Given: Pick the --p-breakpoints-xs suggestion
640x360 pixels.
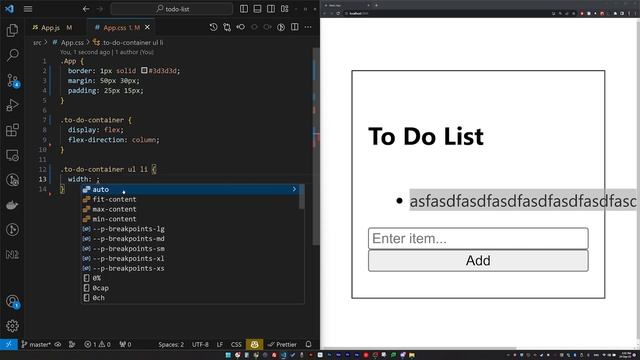Looking at the screenshot, I should (189, 268).
